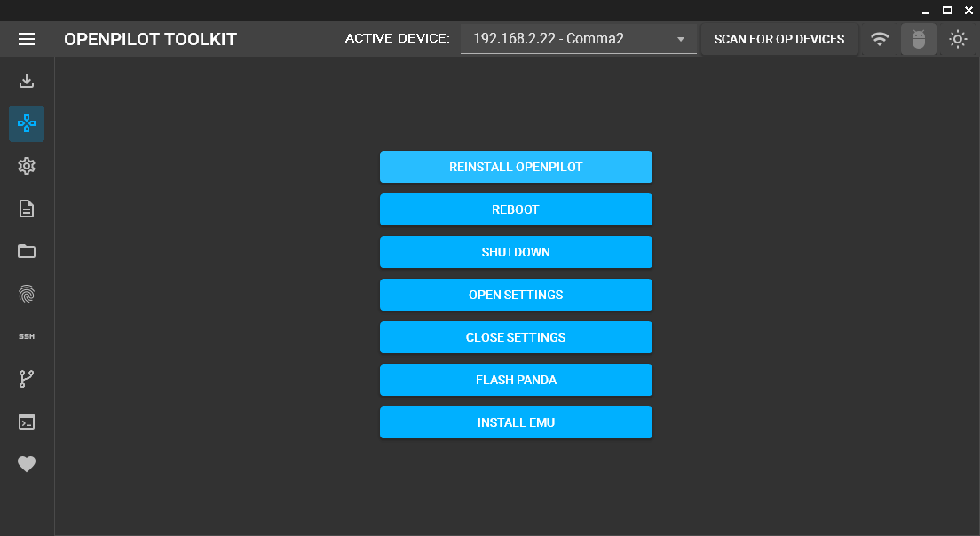Click the Reboot button
Screen dimensions: 980x536
click(516, 209)
